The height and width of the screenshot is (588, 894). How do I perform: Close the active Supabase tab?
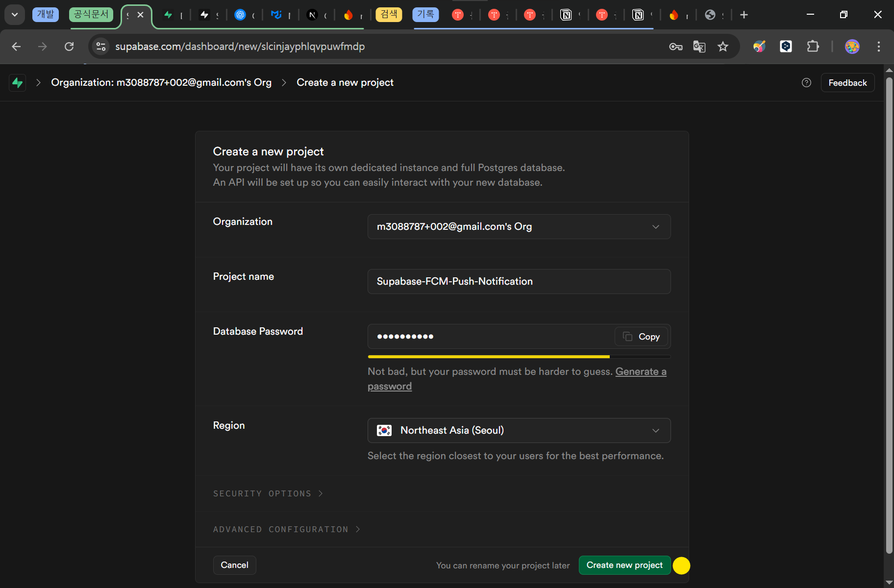(140, 15)
